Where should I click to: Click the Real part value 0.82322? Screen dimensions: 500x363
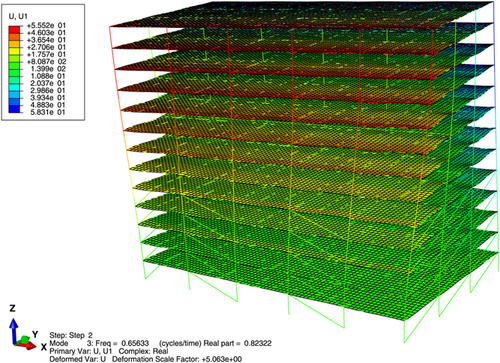point(258,343)
